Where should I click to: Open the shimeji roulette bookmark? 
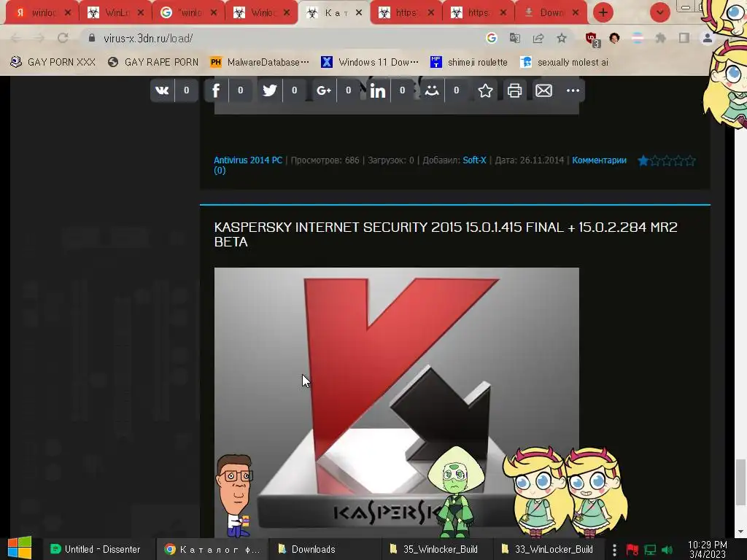(469, 62)
